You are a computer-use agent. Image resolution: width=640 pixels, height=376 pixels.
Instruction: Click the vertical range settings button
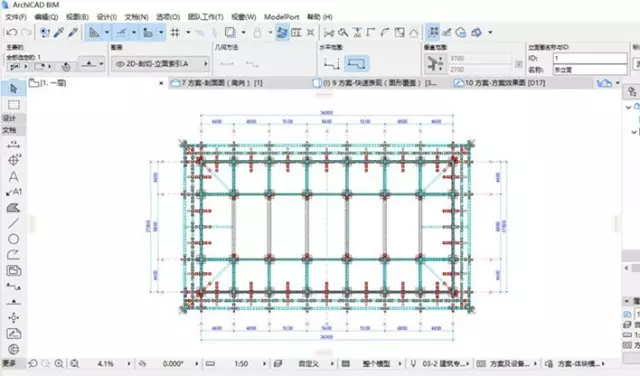tap(435, 64)
